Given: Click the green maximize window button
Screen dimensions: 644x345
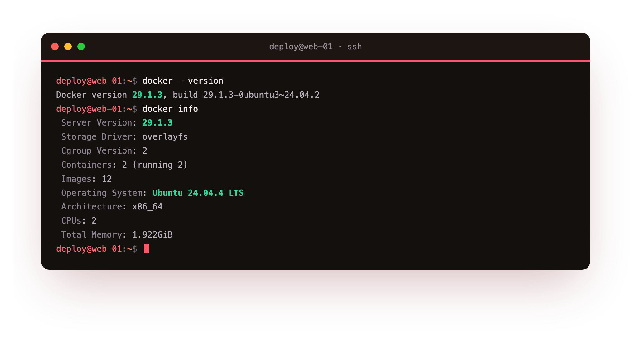Looking at the screenshot, I should pyautogui.click(x=81, y=47).
